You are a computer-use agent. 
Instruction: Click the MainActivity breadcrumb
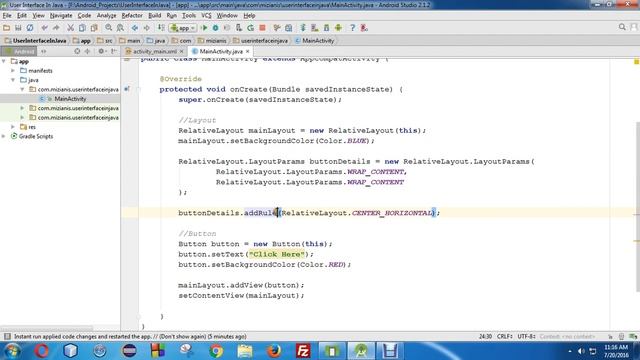click(x=315, y=41)
